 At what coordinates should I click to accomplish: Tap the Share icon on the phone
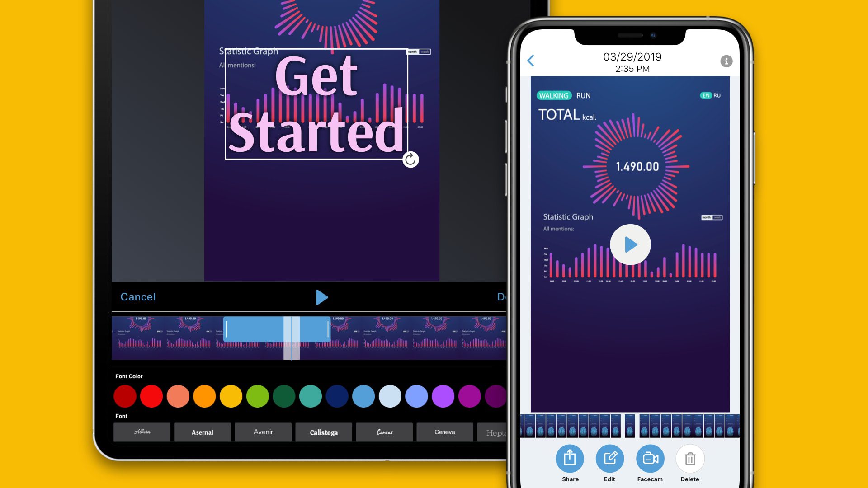[x=569, y=458]
